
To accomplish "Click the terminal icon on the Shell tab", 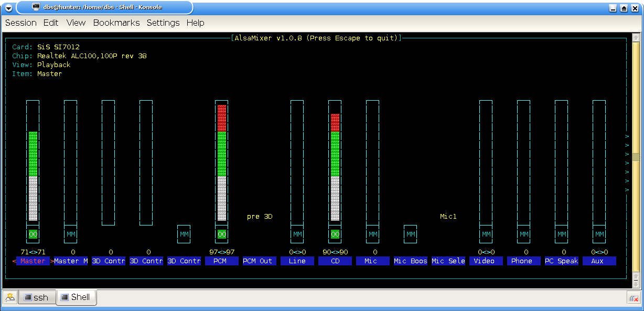I will (65, 297).
